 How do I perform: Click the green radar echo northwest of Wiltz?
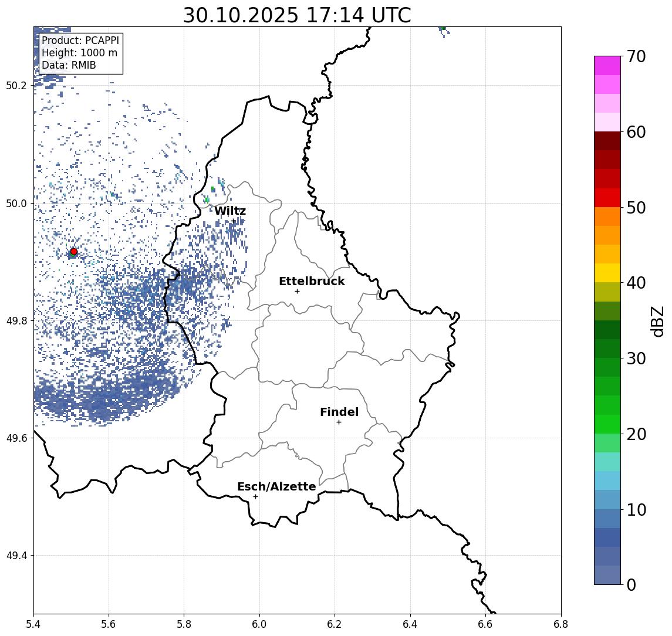click(207, 199)
